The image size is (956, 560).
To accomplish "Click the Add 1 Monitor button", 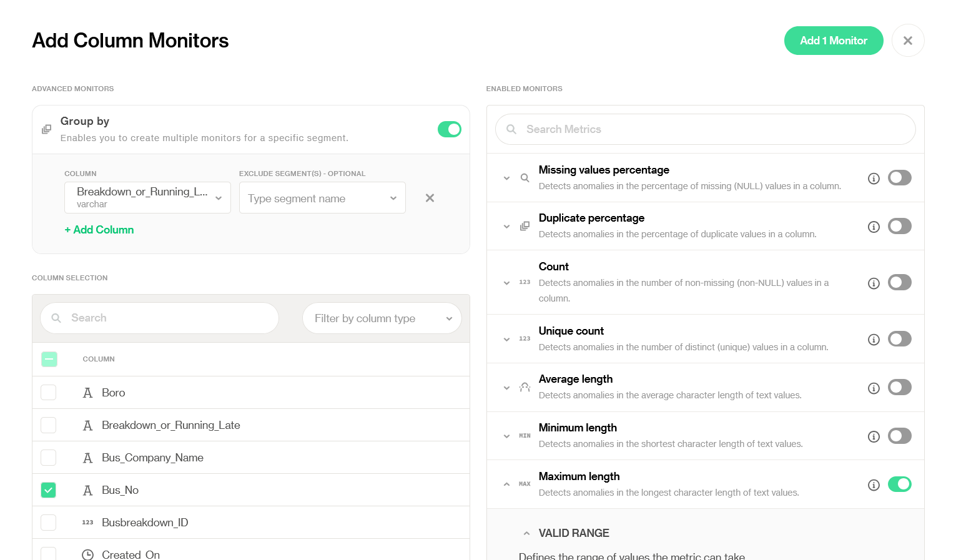I will [833, 41].
